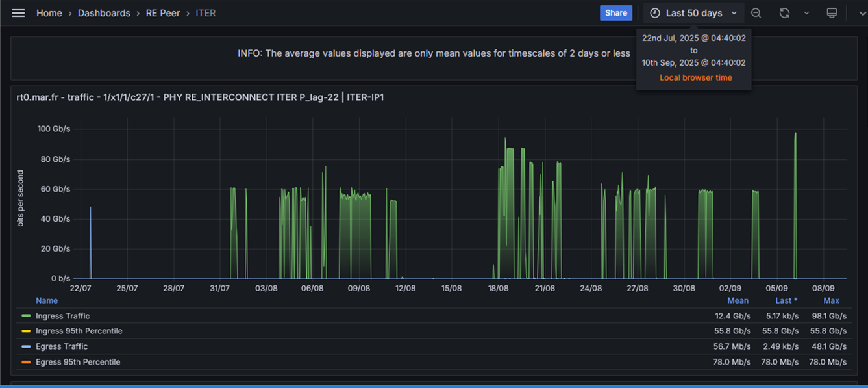Sort legend by Mean column header

pyautogui.click(x=738, y=300)
